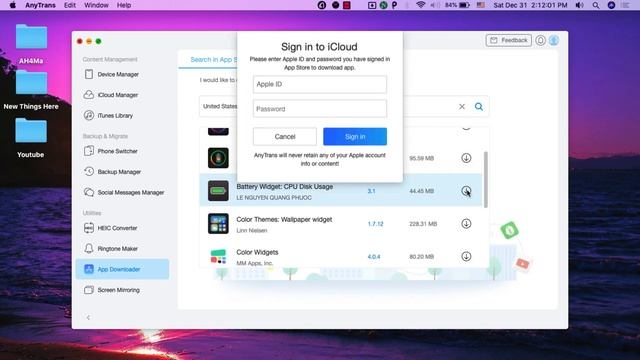Image resolution: width=640 pixels, height=360 pixels.
Task: Click Wi-Fi icon in menu bar
Action: tap(421, 5)
